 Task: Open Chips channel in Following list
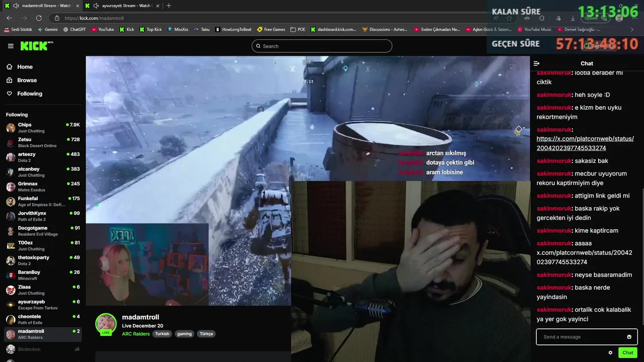[43, 128]
